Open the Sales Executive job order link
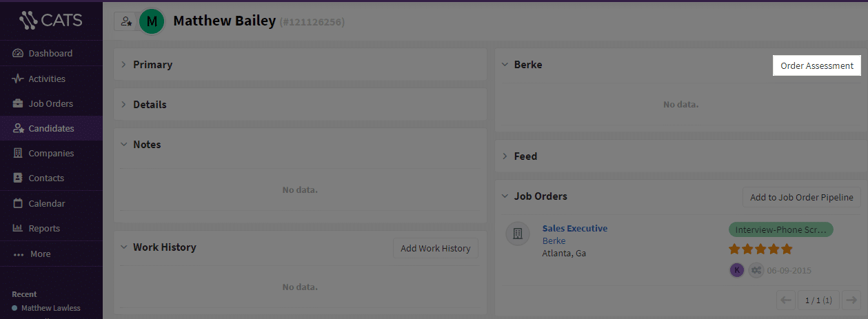The image size is (868, 319). click(575, 228)
